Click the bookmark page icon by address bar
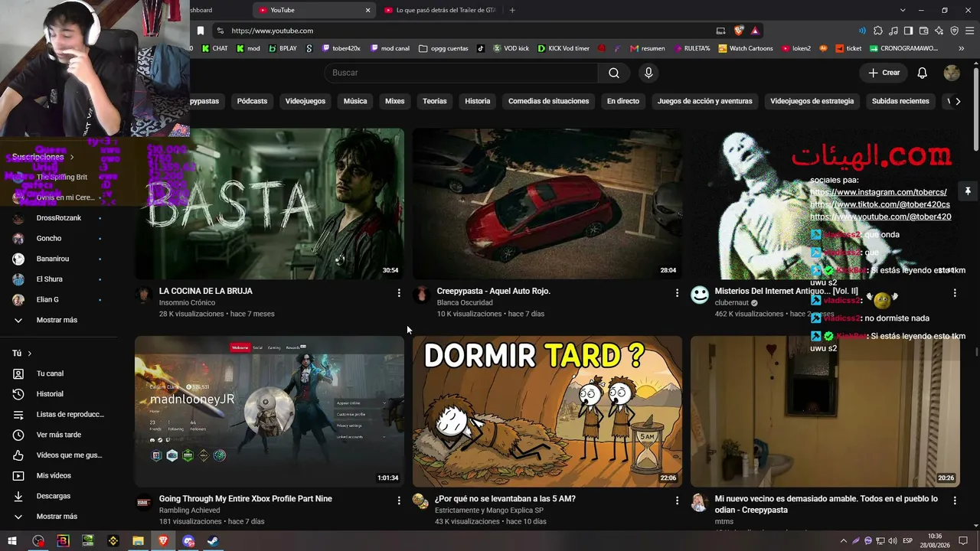This screenshot has width=980, height=551. (x=201, y=31)
